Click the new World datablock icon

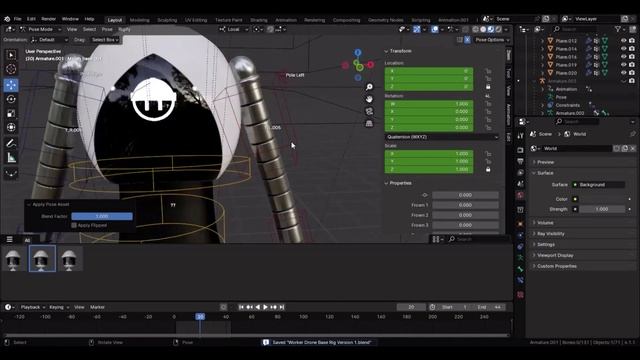tap(624, 149)
